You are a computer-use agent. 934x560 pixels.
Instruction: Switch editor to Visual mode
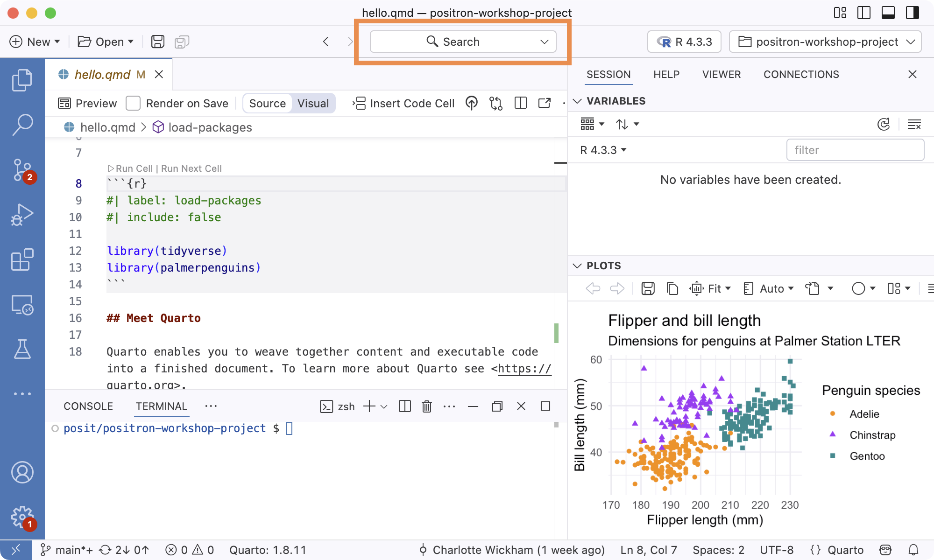313,103
